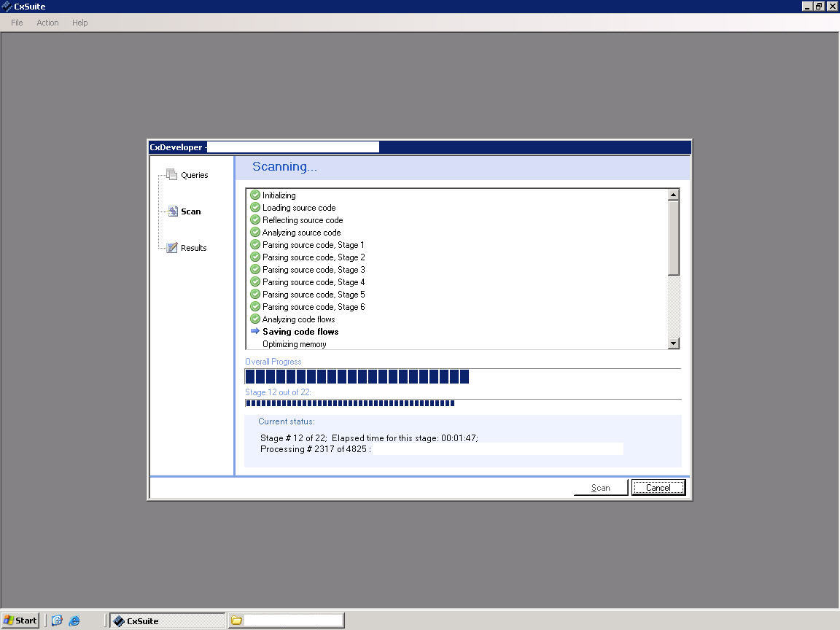Click the CxDeveloper dialog title bar

pyautogui.click(x=419, y=147)
